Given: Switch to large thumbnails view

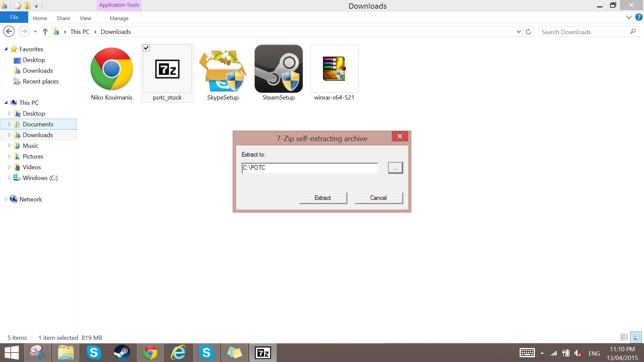Looking at the screenshot, I should coord(636,337).
